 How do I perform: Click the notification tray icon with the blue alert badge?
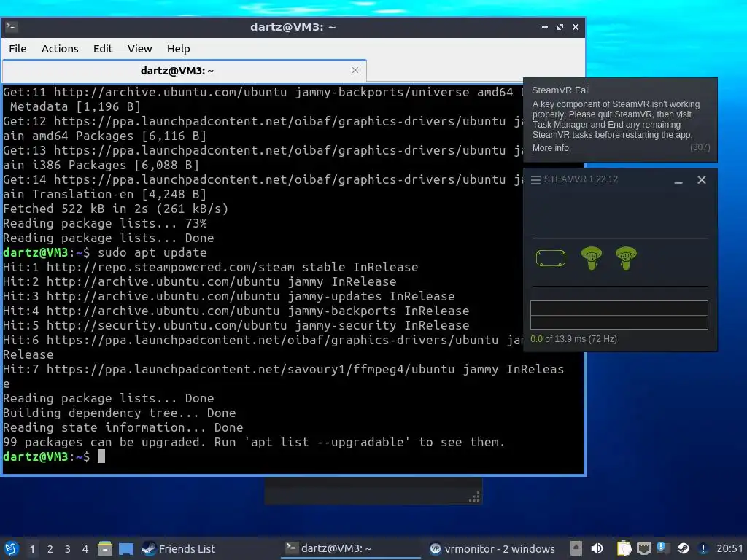pos(663,548)
